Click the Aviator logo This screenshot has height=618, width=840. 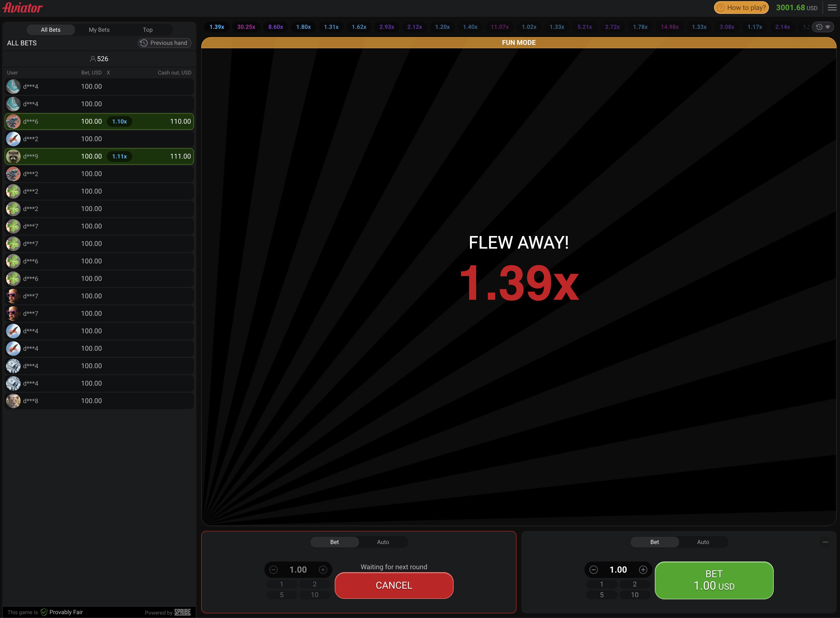pos(23,8)
